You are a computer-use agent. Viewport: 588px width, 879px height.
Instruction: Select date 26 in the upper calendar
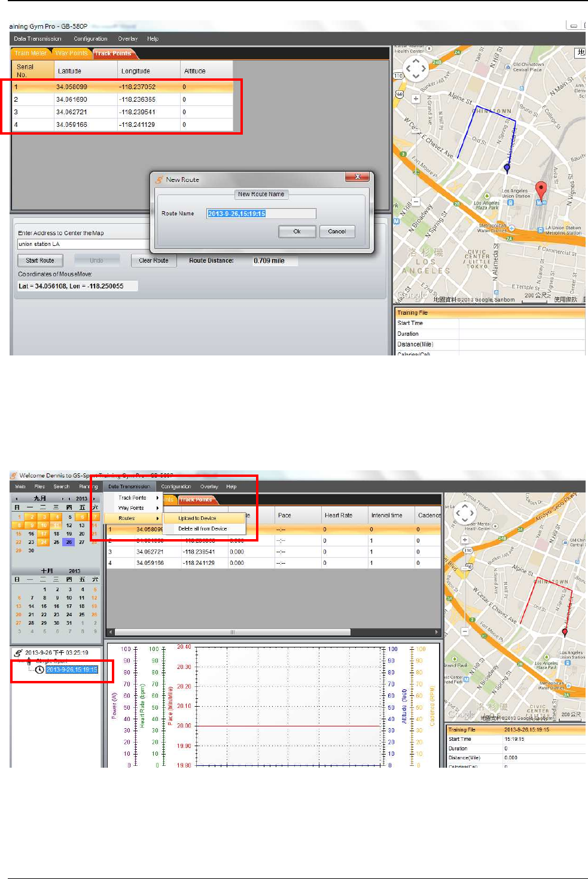69,542
